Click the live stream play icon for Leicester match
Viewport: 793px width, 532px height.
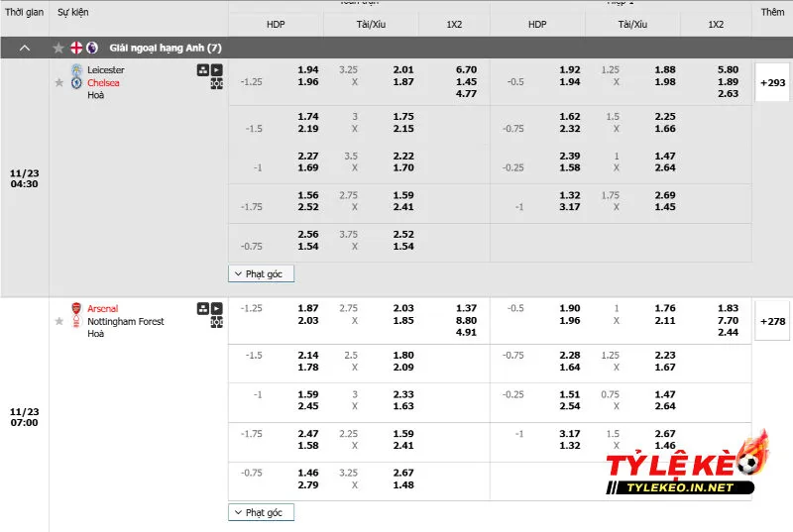pyautogui.click(x=217, y=70)
